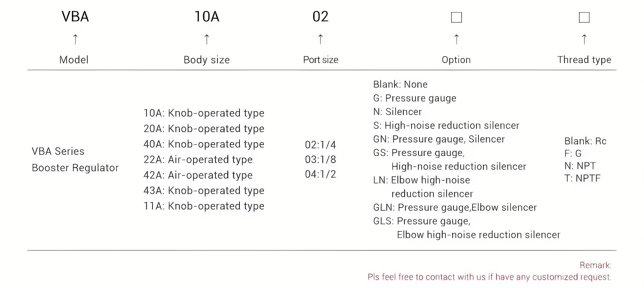The height and width of the screenshot is (288, 644).
Task: Pick the G: Pressure gauge option
Action: pyautogui.click(x=415, y=98)
